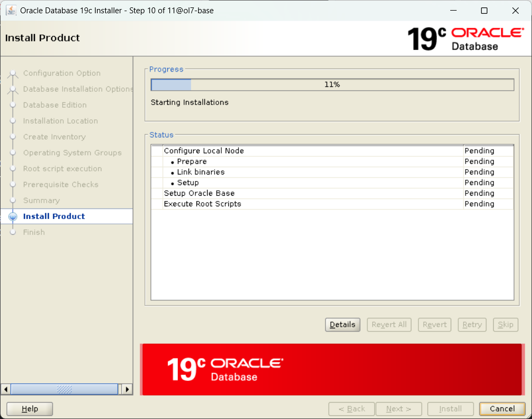Select the Link binaries status row

coord(332,172)
